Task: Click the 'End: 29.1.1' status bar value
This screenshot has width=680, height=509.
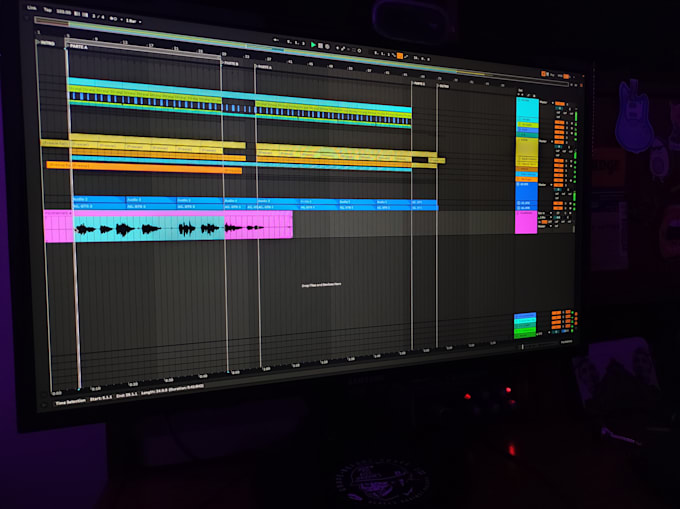Action: [127, 395]
